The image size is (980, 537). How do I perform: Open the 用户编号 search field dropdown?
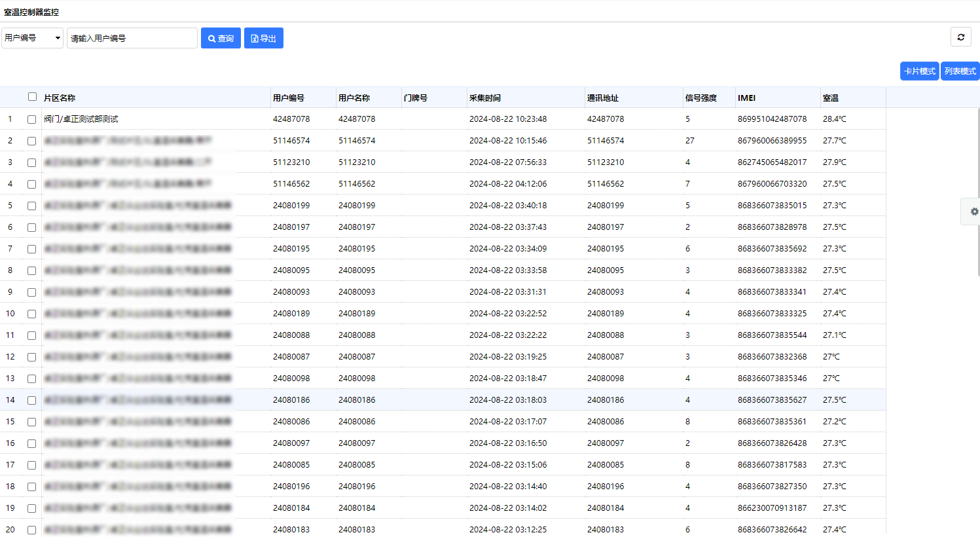tap(32, 38)
